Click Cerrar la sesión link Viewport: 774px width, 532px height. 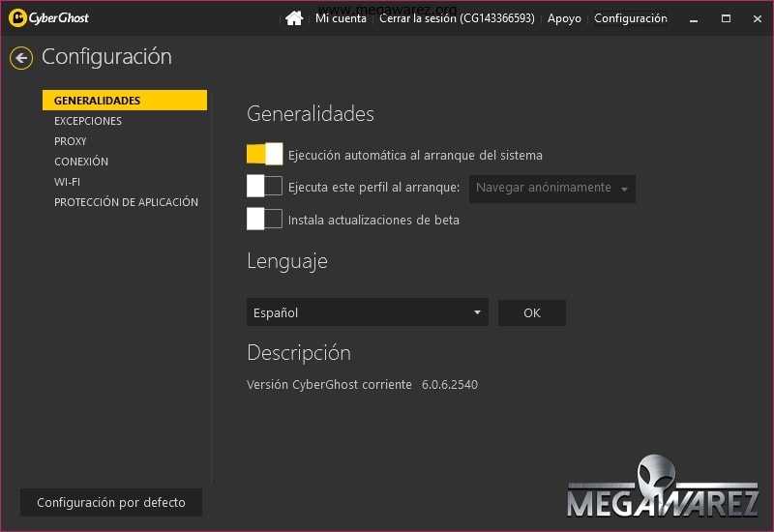click(x=457, y=18)
